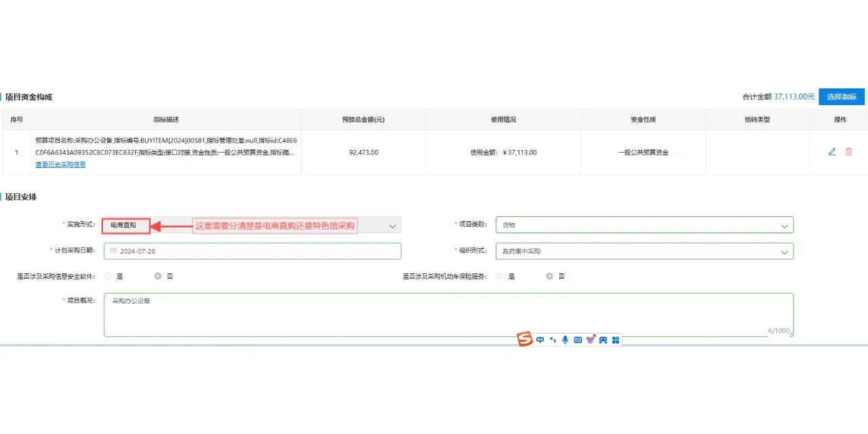Open the 查看历史采购信息 link
The image size is (868, 434).
click(x=60, y=165)
